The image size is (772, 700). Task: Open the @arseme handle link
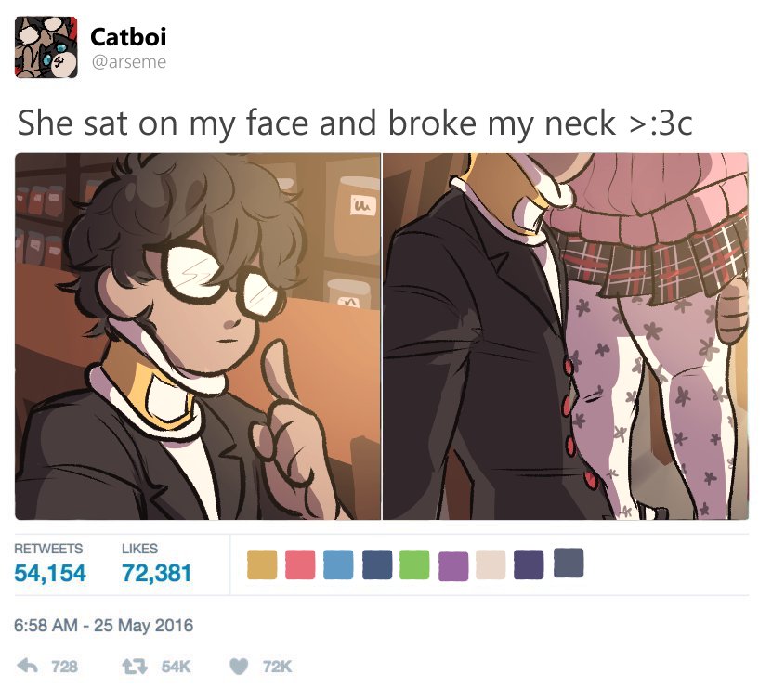pos(128,62)
